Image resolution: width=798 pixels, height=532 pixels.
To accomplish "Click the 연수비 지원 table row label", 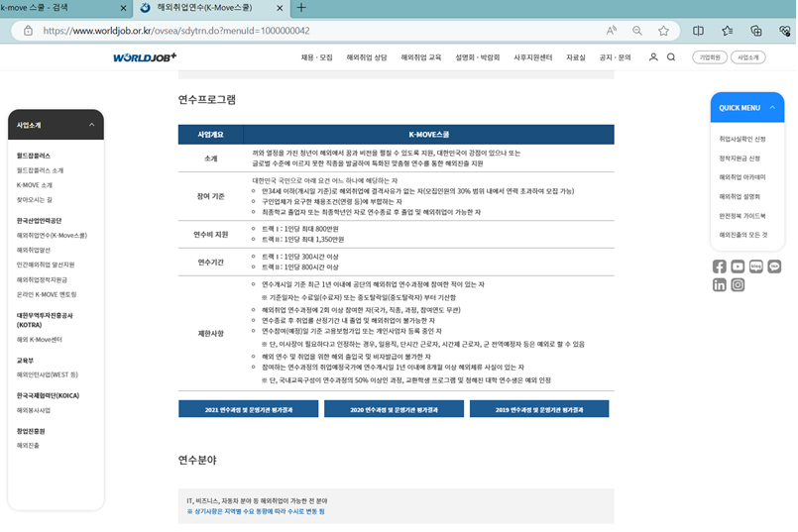I will coord(210,235).
